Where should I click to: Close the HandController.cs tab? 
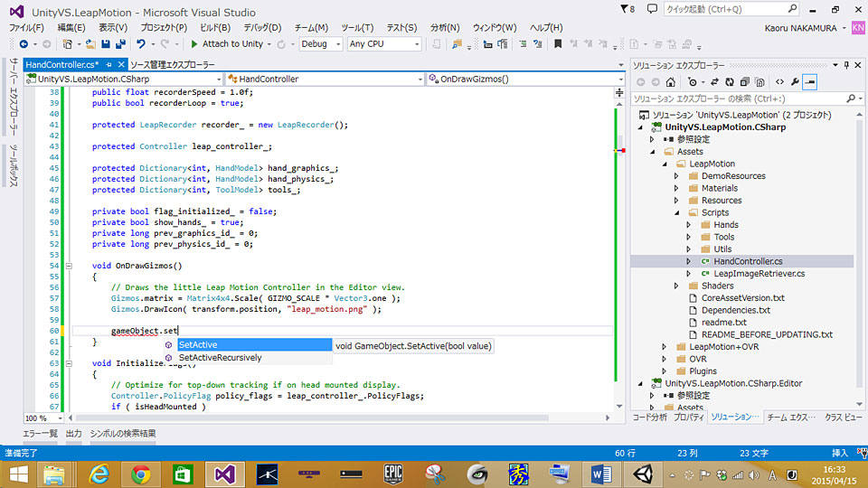(121, 65)
